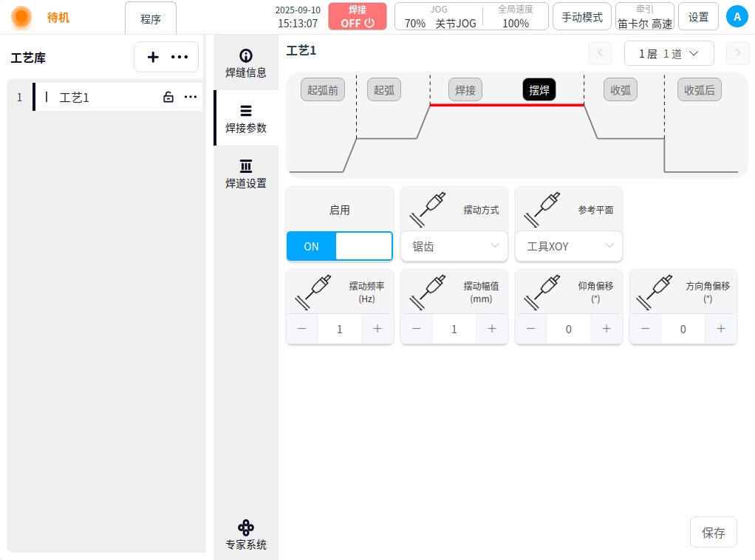The height and width of the screenshot is (560, 755).
Task: Open the three-dot menu for 工艺1 row
Action: pos(191,97)
